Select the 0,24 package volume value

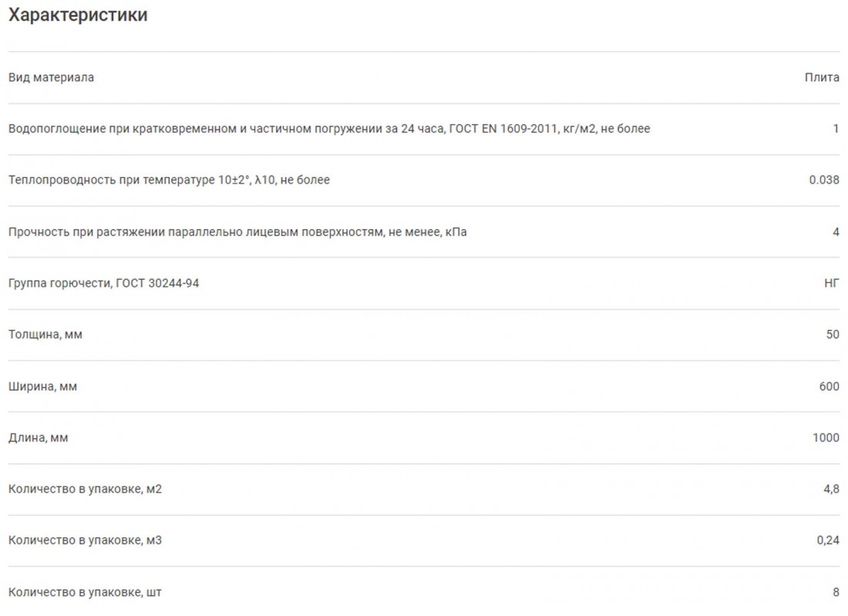(x=828, y=540)
